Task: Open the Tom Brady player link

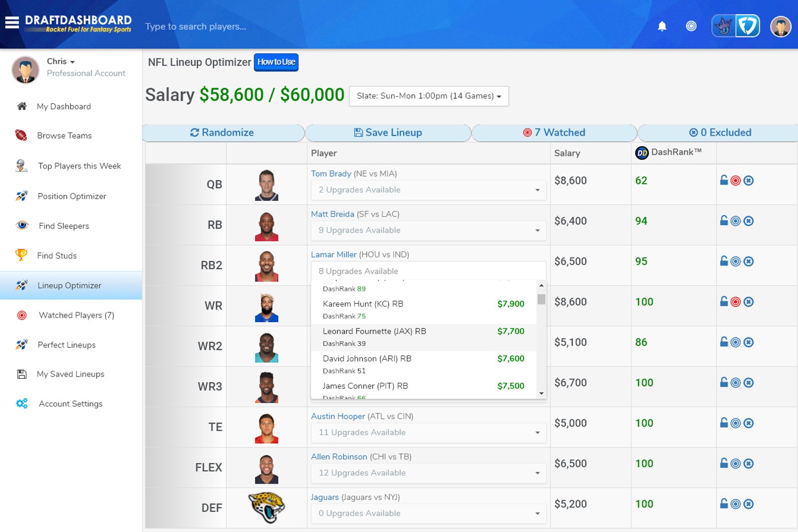Action: [x=331, y=174]
